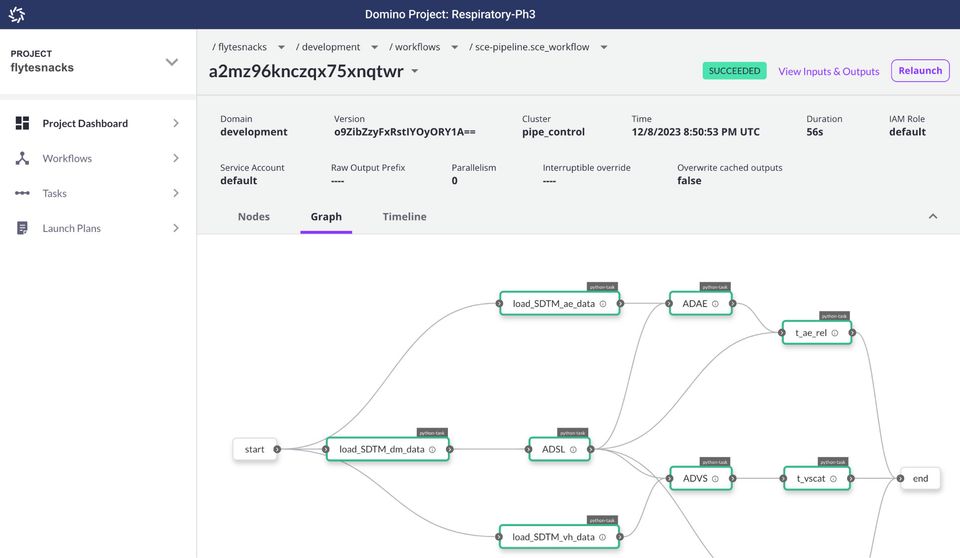Switch to the Timeline tab
The width and height of the screenshot is (960, 558).
point(404,217)
